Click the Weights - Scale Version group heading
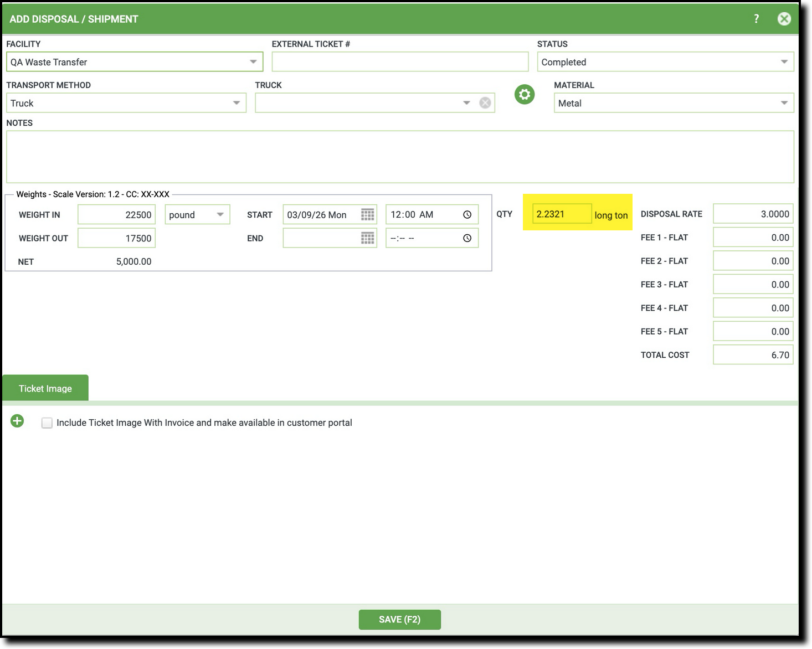This screenshot has height=649, width=812. pos(93,194)
